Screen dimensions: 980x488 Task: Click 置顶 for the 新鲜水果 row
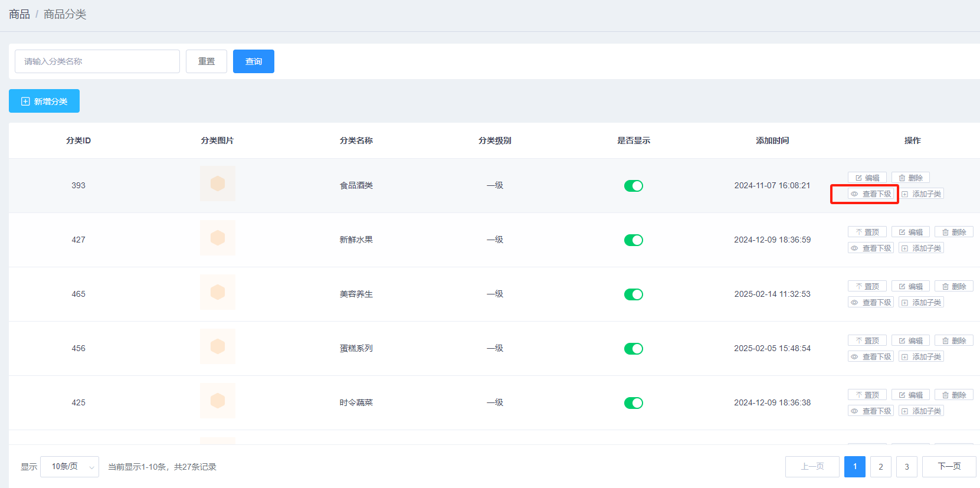click(867, 232)
